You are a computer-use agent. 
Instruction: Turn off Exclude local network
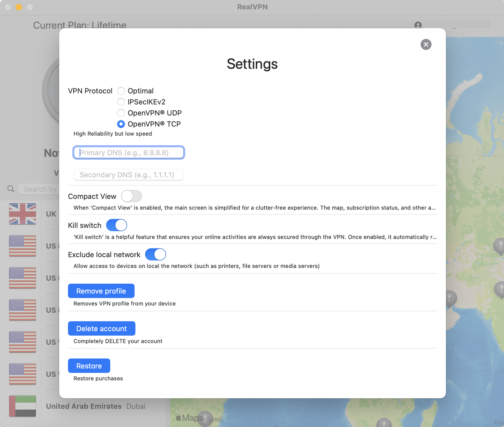coord(156,254)
